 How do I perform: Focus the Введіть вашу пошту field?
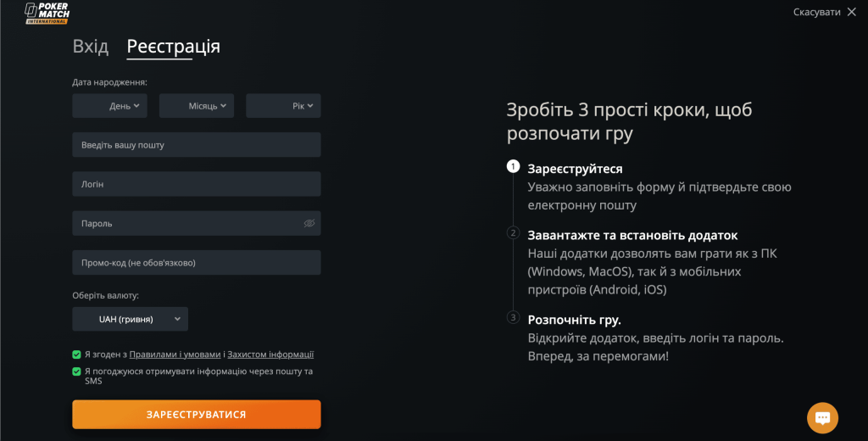197,145
